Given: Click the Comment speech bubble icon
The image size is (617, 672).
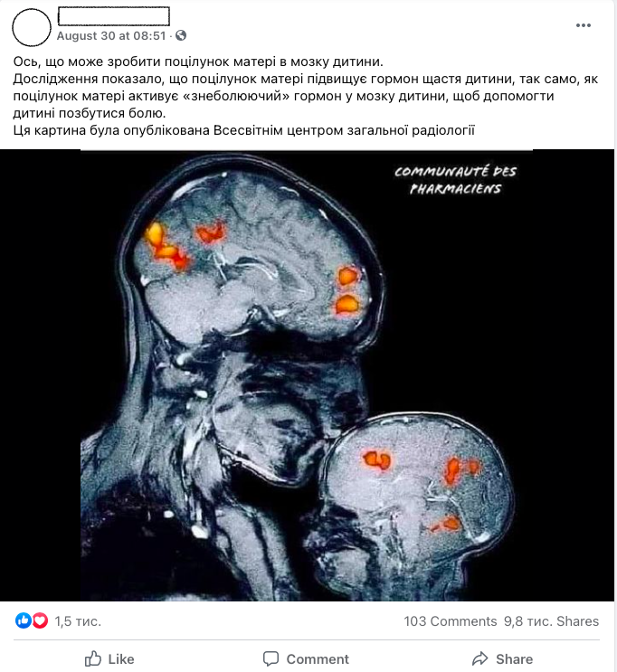Looking at the screenshot, I should point(271,658).
